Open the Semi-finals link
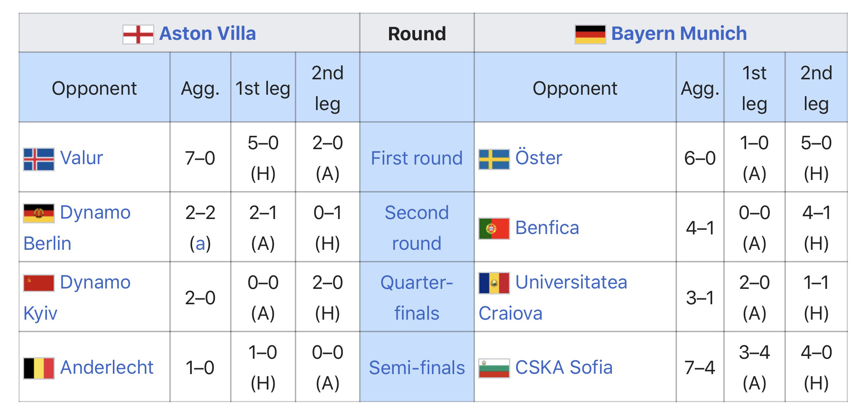Image resolution: width=868 pixels, height=412 pixels. (417, 368)
